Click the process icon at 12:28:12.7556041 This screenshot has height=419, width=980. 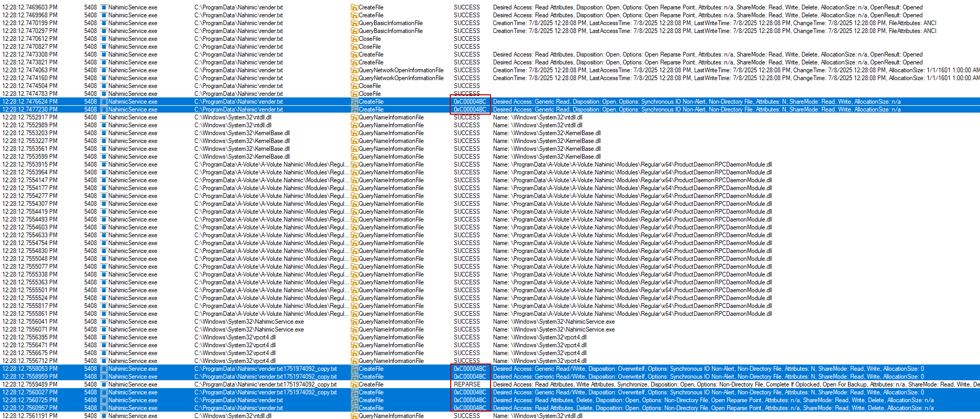point(104,322)
